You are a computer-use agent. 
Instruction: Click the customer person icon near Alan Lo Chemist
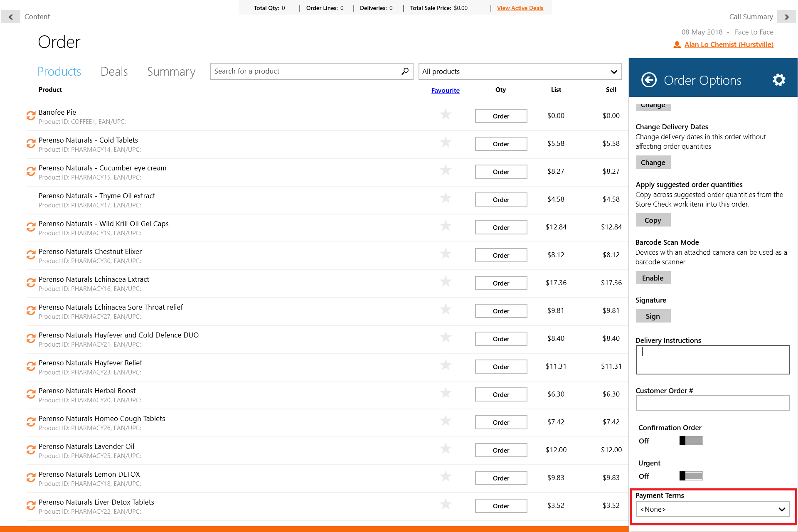[x=677, y=44]
